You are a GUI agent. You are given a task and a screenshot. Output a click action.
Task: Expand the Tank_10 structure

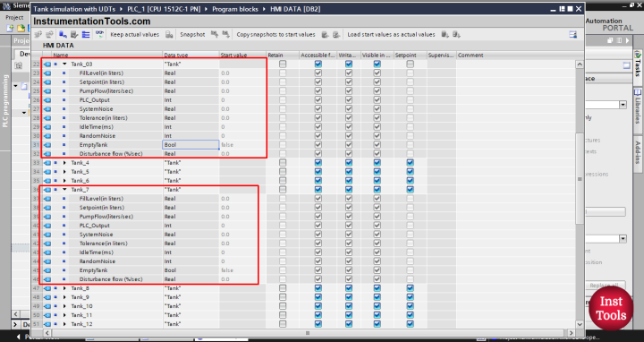tap(64, 306)
